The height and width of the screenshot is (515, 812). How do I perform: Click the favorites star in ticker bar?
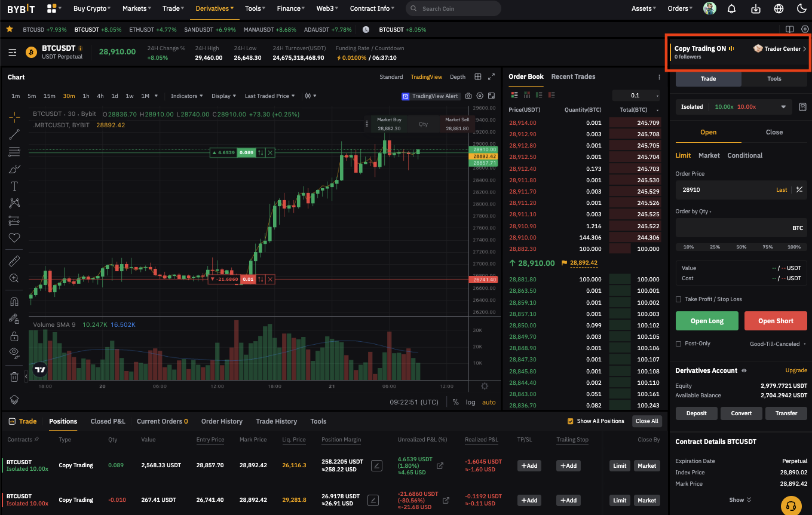(10, 29)
